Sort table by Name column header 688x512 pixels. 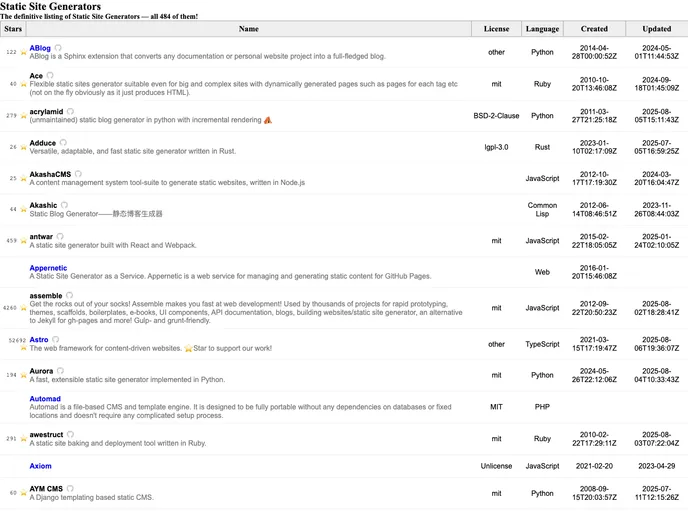pyautogui.click(x=249, y=29)
